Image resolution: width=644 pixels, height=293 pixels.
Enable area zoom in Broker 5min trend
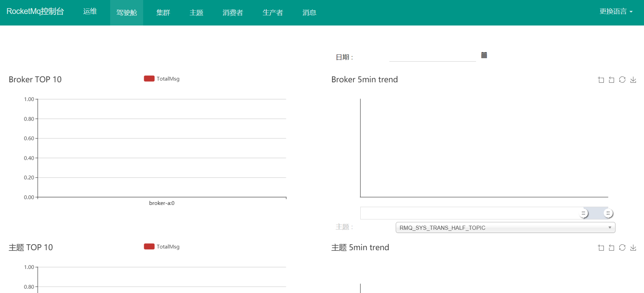click(x=601, y=80)
